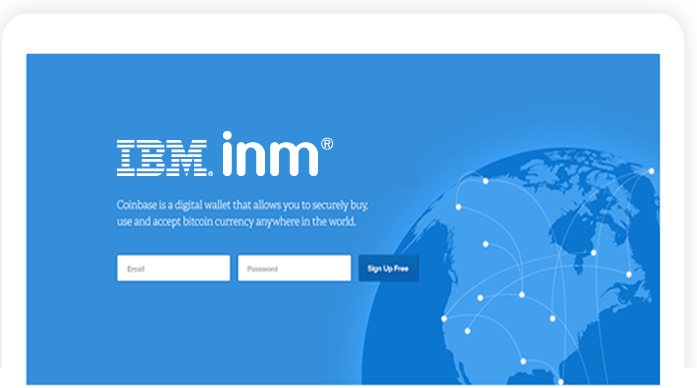Select the western Alaska coast node

[458, 207]
